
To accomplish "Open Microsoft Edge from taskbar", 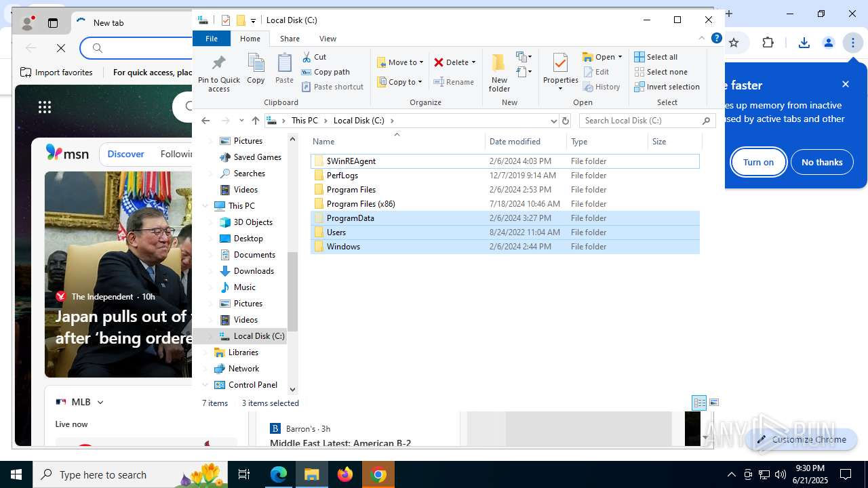I will coord(279,474).
